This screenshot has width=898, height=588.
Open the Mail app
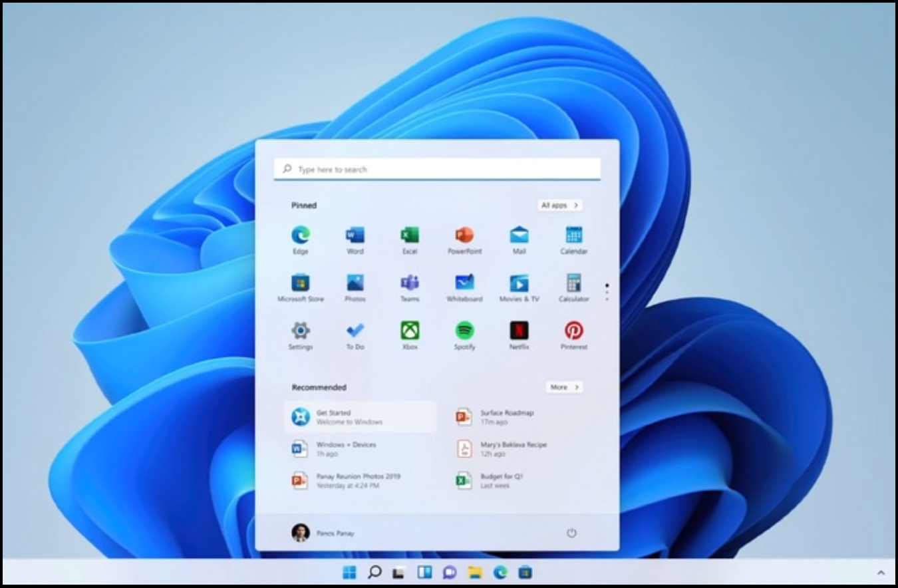(x=519, y=240)
